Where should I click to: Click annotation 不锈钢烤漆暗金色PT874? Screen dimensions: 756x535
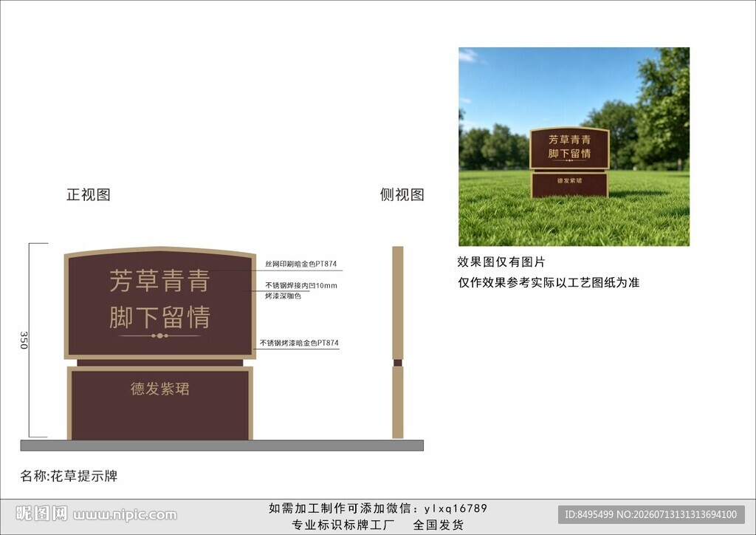click(x=299, y=343)
